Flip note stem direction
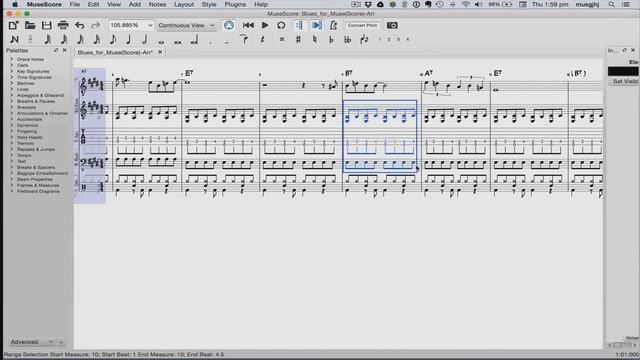Screen dimensions: 640x360 click(x=364, y=40)
